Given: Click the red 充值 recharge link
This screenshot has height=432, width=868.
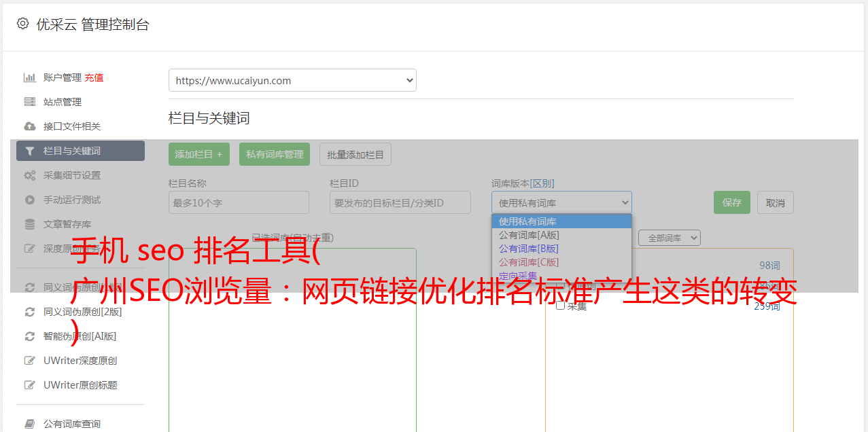Looking at the screenshot, I should (94, 77).
